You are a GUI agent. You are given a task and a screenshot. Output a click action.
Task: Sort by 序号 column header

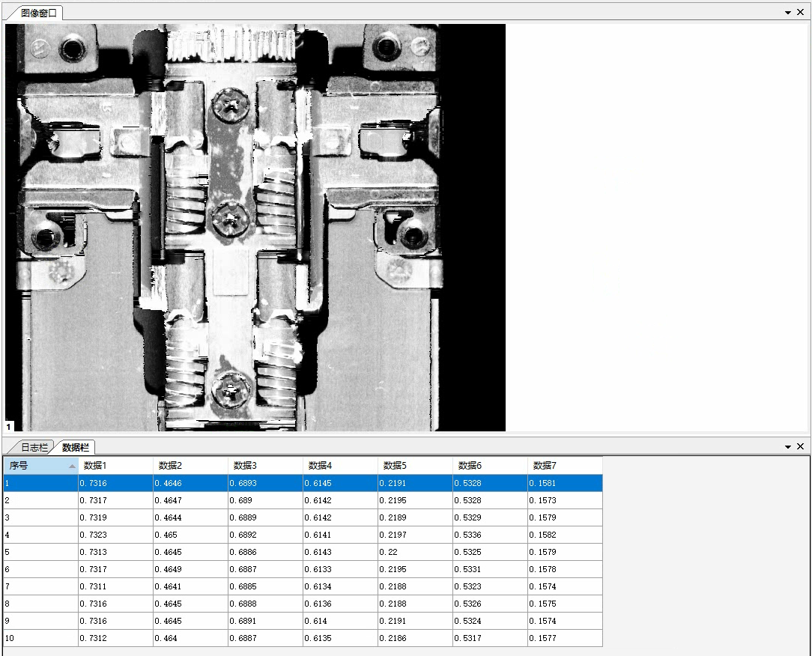41,466
